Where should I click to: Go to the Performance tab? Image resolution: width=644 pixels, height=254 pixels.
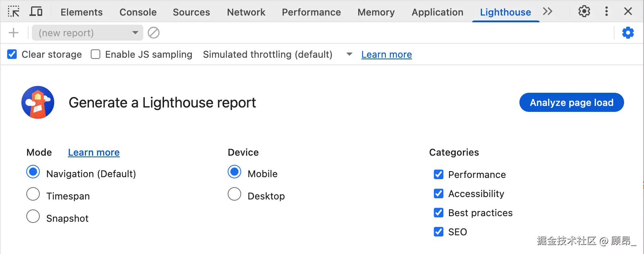click(312, 12)
